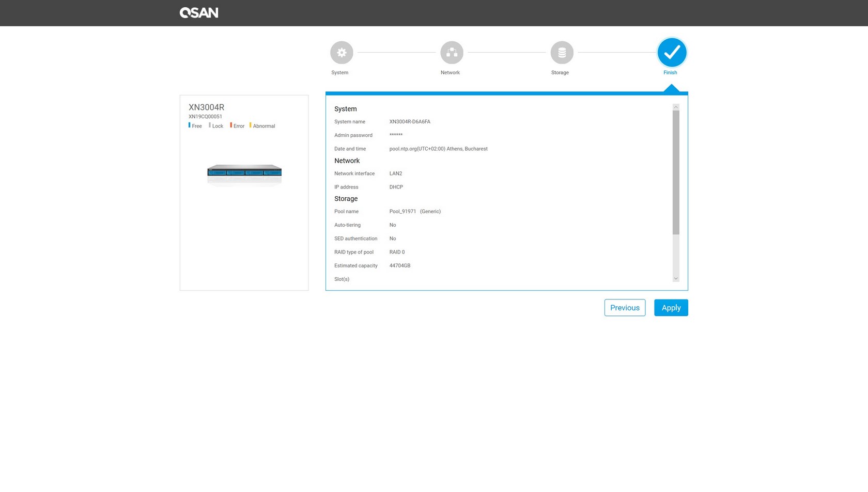Confirm settings with the Apply button
The width and height of the screenshot is (868, 492).
point(671,308)
